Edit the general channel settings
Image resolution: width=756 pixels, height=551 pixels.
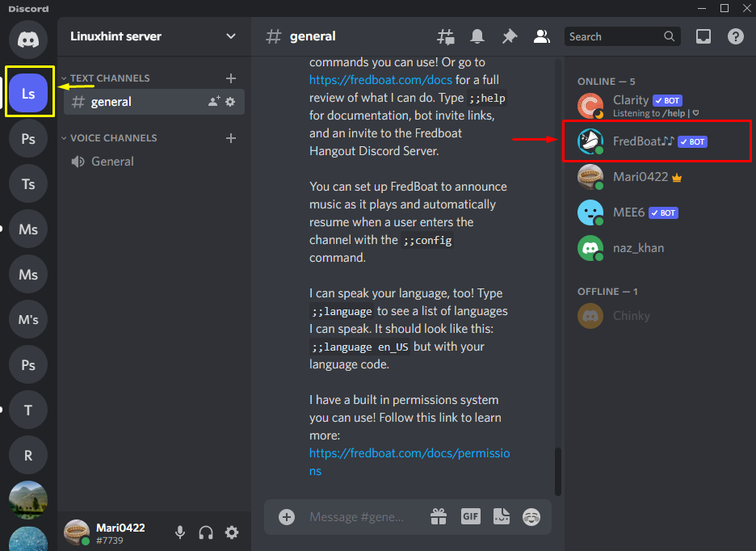(230, 101)
